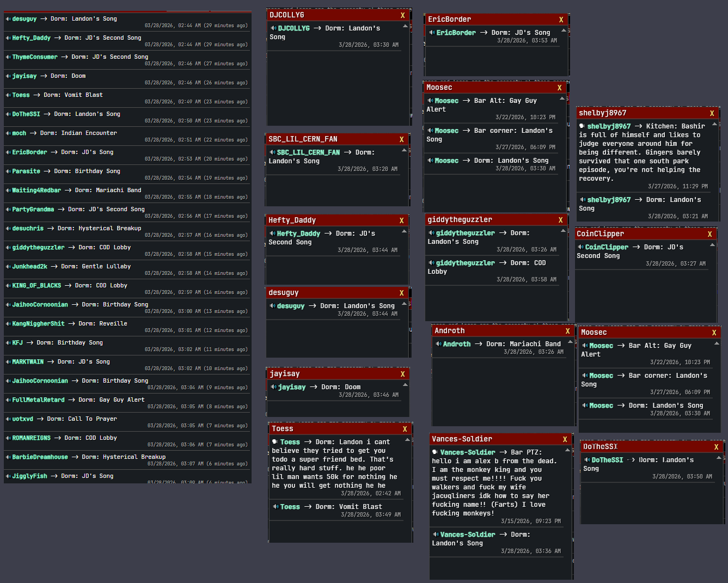Dismiss the shelbyj8967 panel with its X
The image size is (728, 583).
point(712,113)
